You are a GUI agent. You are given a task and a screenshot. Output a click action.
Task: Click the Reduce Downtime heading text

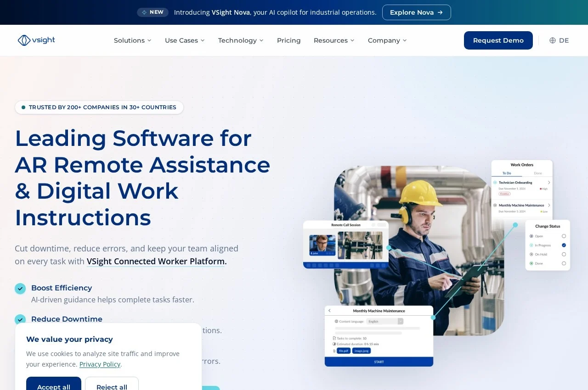67,319
